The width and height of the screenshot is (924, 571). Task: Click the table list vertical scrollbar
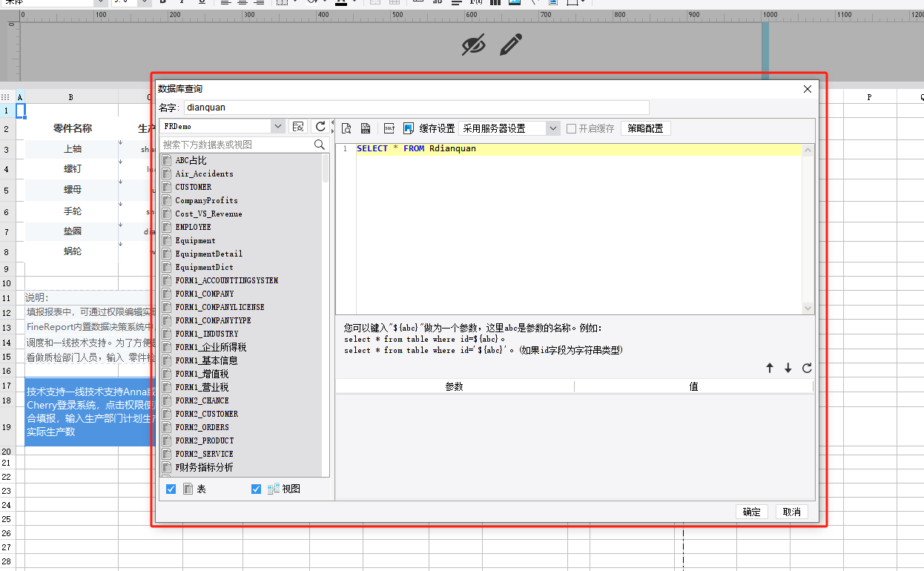pyautogui.click(x=326, y=168)
